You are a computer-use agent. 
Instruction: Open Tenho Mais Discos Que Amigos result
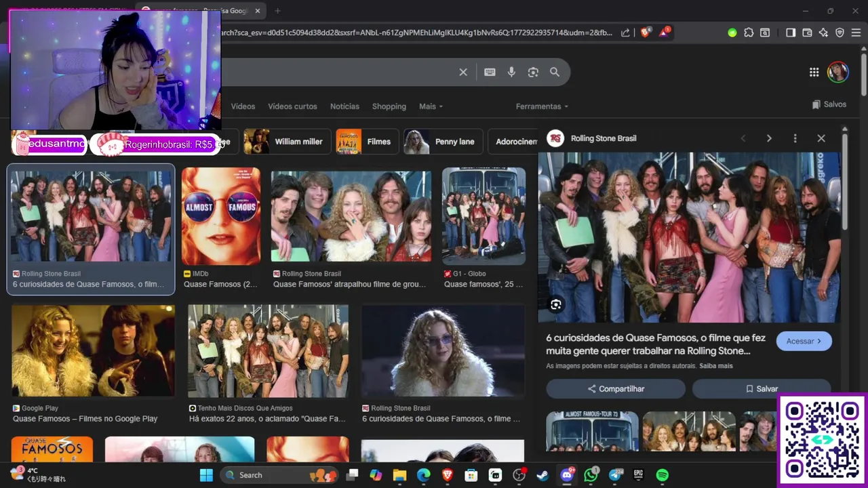tap(268, 350)
